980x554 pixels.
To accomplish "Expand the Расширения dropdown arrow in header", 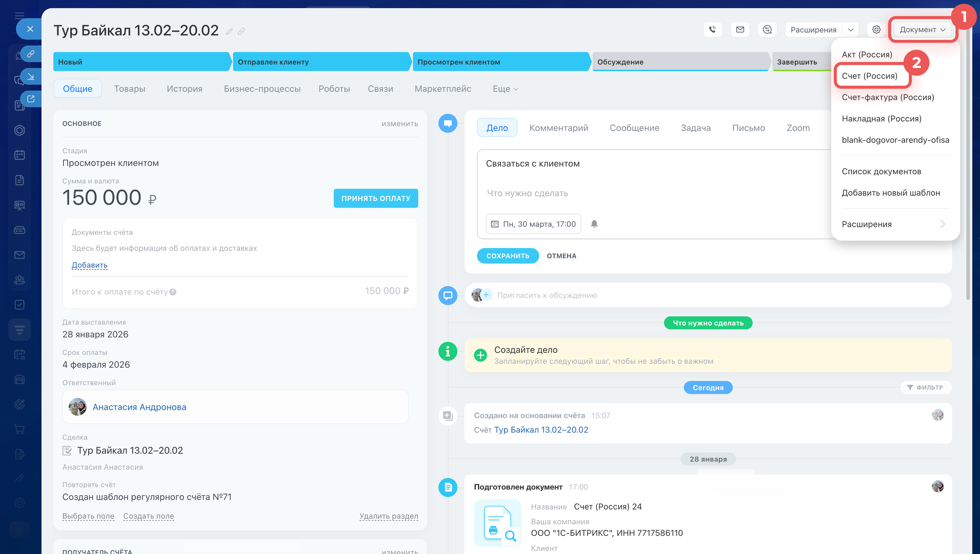I will (851, 29).
